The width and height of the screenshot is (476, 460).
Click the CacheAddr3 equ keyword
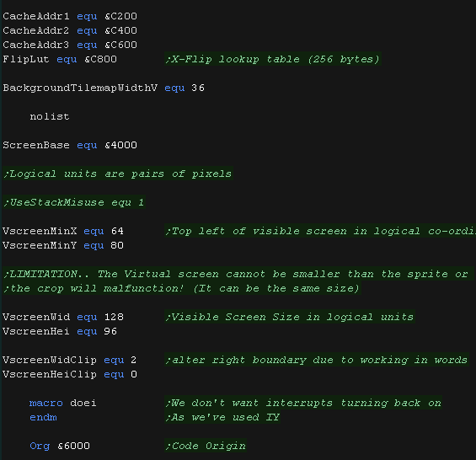click(x=87, y=45)
